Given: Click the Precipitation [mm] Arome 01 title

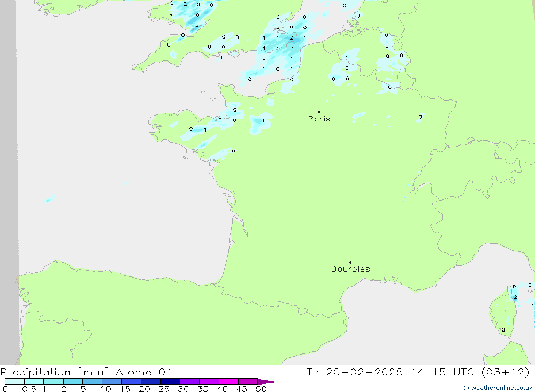Looking at the screenshot, I should coord(86,372).
